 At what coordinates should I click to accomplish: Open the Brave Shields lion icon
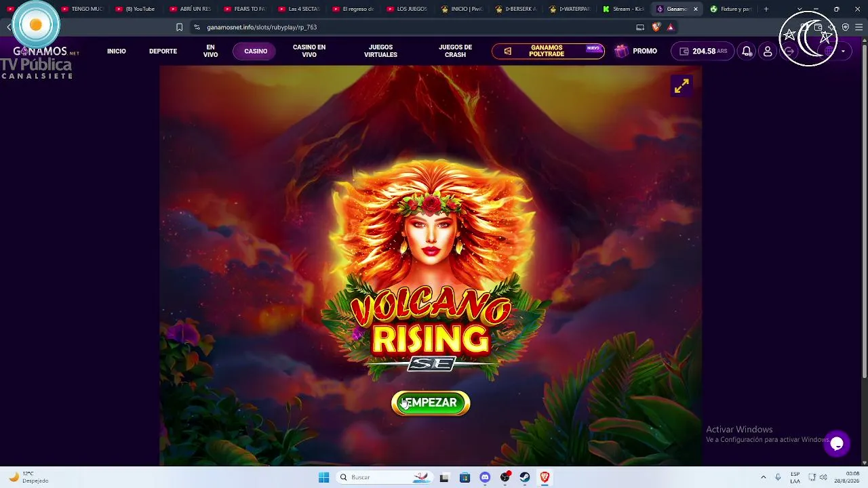click(x=656, y=27)
